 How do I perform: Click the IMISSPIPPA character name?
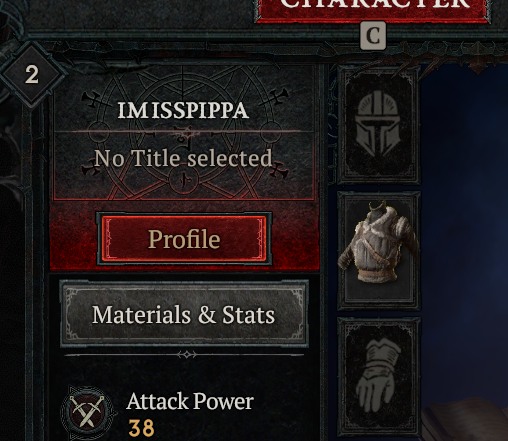pyautogui.click(x=183, y=110)
